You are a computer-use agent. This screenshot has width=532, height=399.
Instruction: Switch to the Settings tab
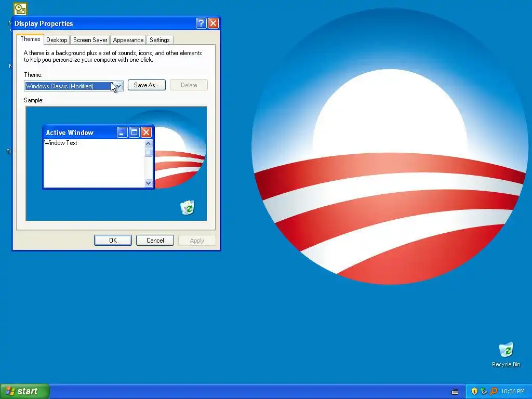click(159, 39)
